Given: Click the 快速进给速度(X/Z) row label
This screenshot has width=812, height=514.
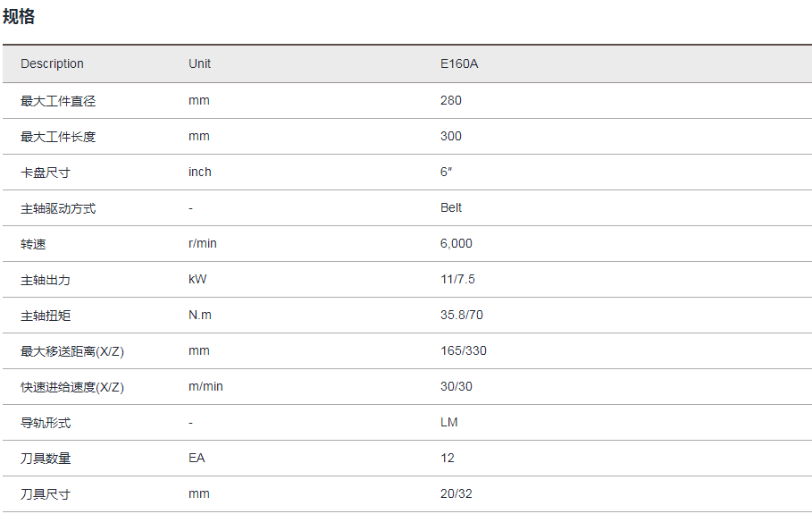Looking at the screenshot, I should 72,387.
